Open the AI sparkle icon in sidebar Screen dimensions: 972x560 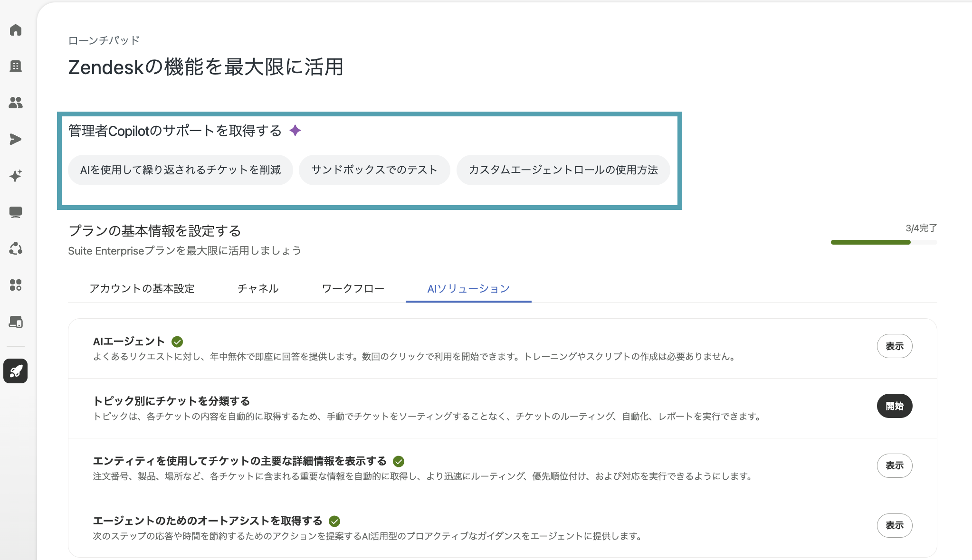[16, 176]
